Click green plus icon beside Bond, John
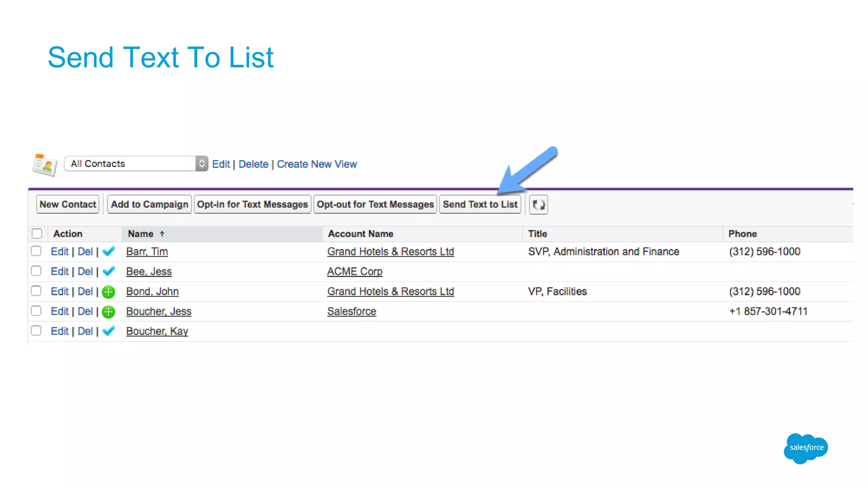The width and height of the screenshot is (868, 488). point(109,291)
